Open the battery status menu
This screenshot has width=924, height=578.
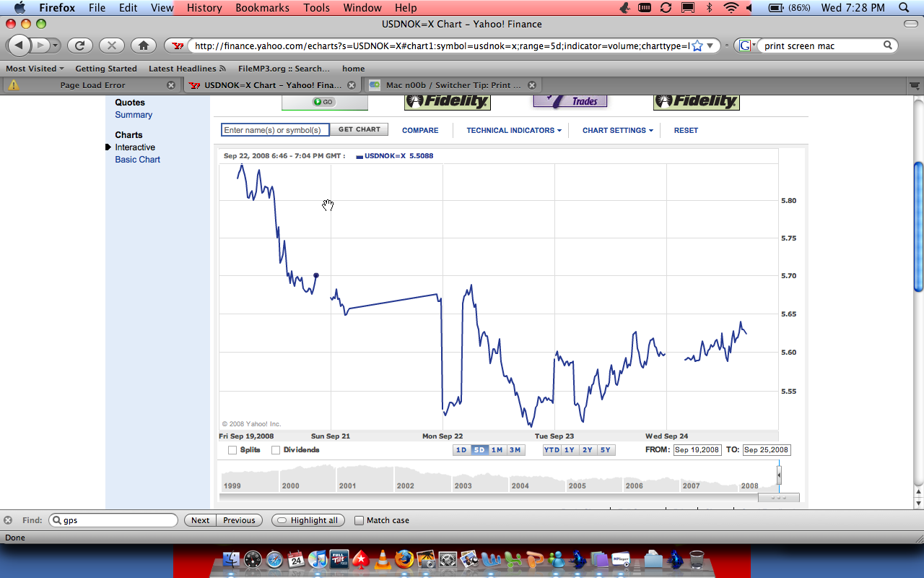point(788,8)
